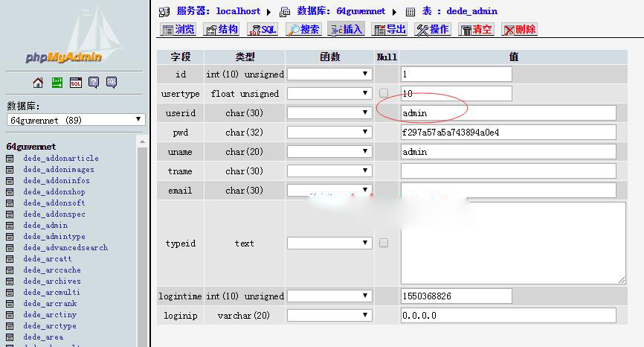Click the table icon beside dede_addonsoft

(10, 203)
